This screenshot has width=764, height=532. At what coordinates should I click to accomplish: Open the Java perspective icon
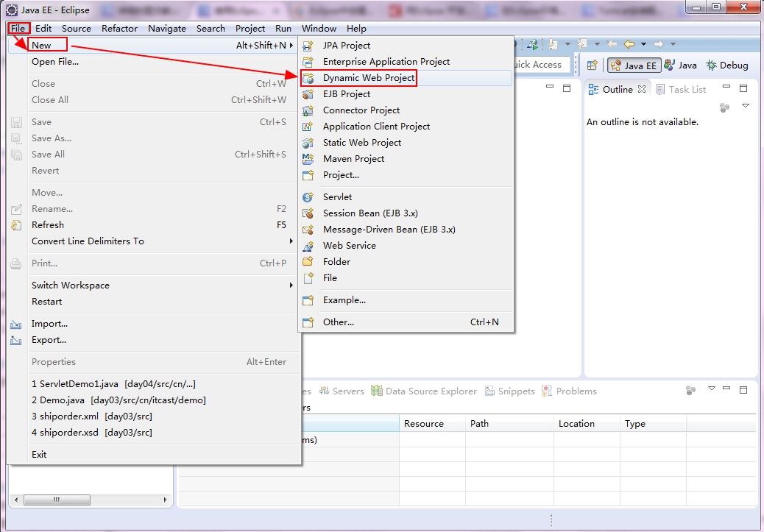(x=670, y=65)
